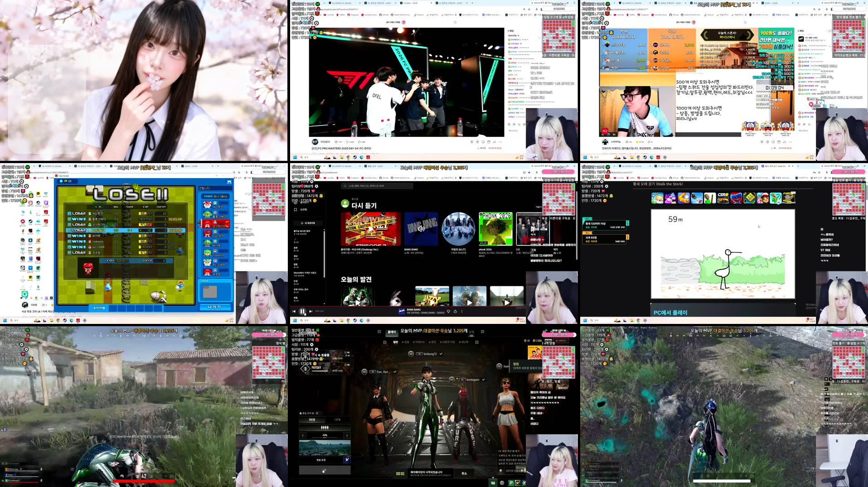Play the FC PRO MASTERS 2026 stage video
Screen dimensions: 868x487
click(407, 82)
